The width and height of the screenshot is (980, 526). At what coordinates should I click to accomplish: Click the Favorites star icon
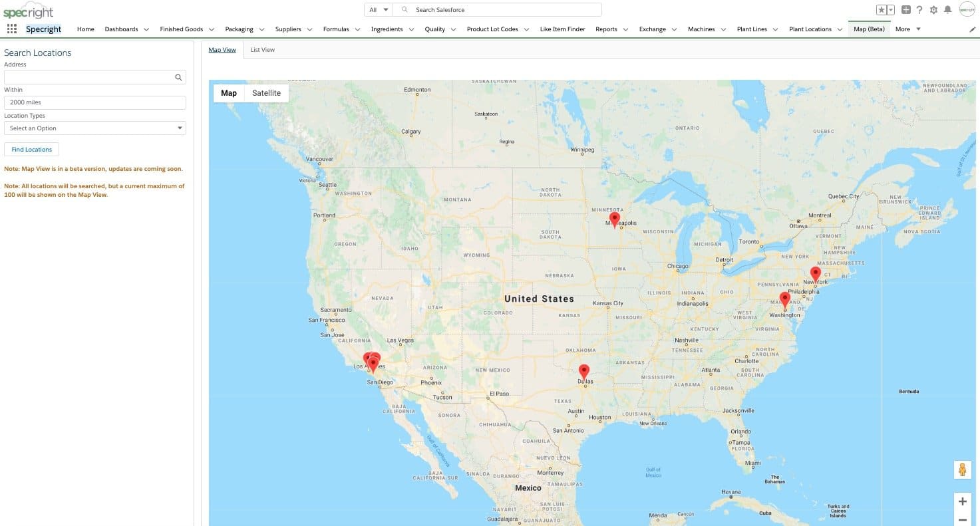click(881, 10)
